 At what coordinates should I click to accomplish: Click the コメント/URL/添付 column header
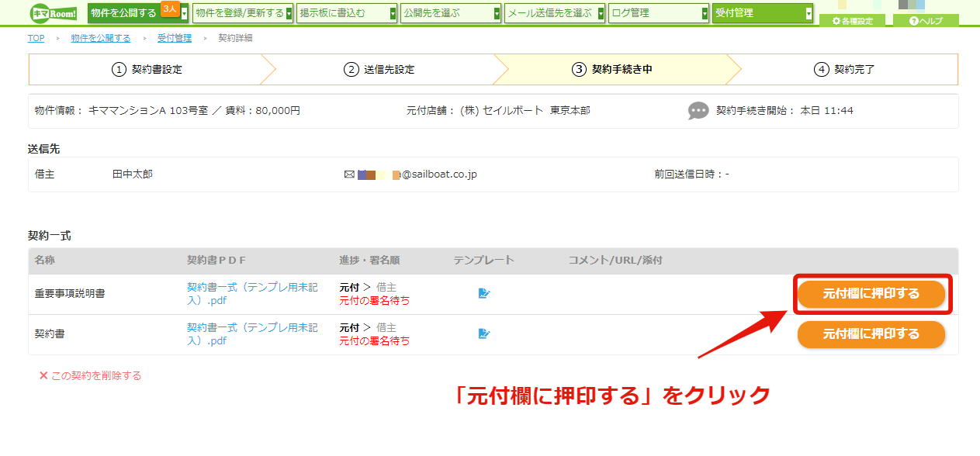pos(615,261)
